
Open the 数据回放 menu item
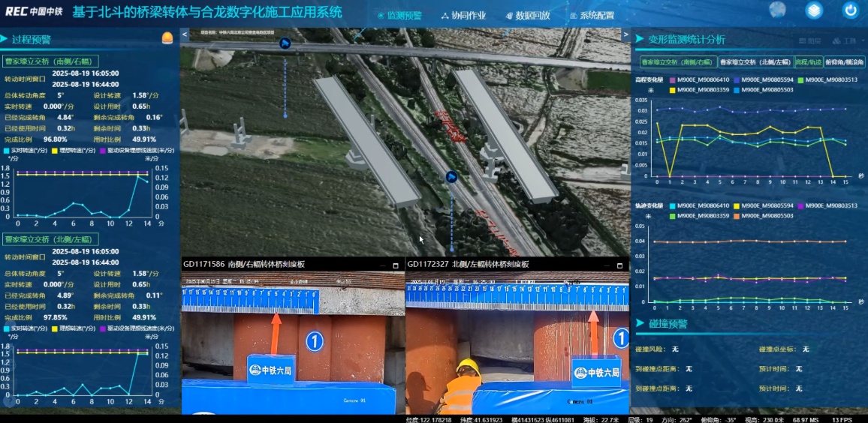528,16
